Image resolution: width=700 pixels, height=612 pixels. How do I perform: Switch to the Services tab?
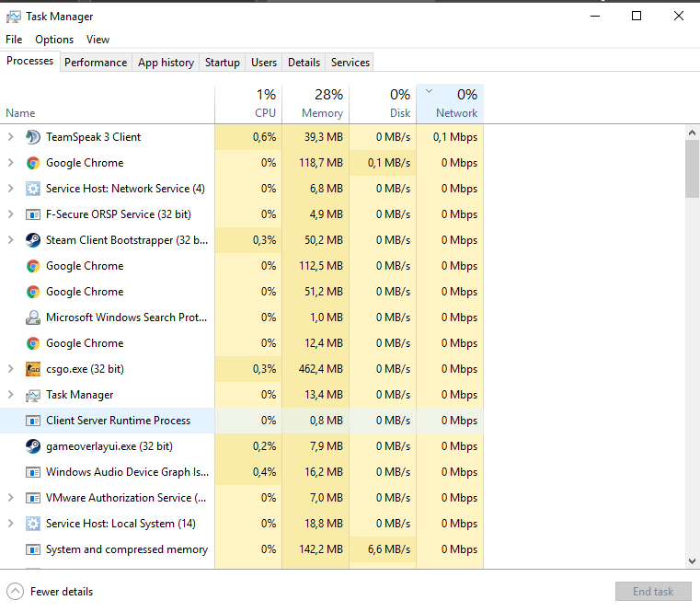350,62
